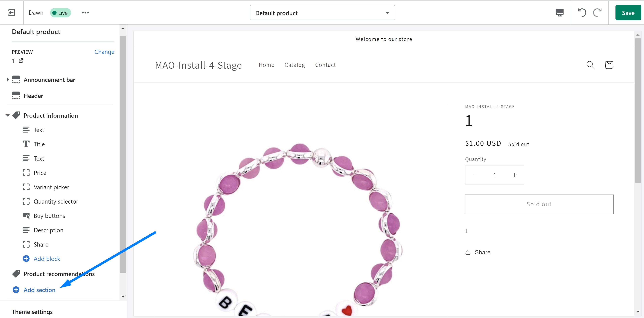This screenshot has width=644, height=318.
Task: Click the exit editor icon
Action: pos(12,13)
